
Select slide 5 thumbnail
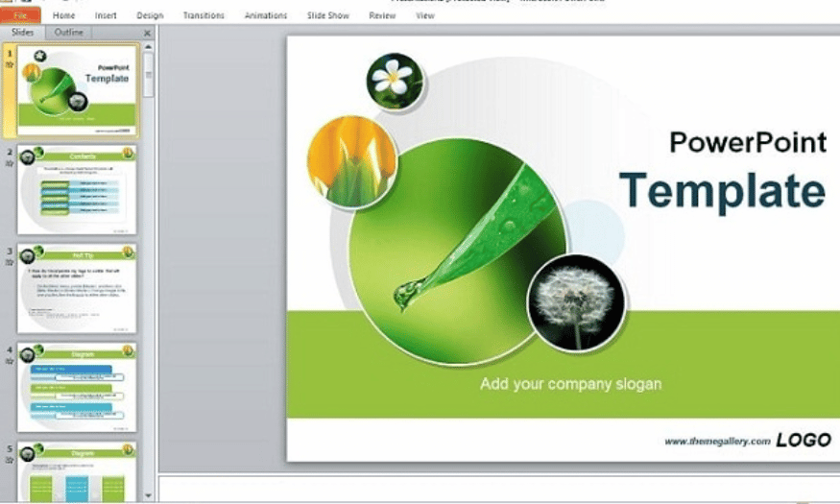click(x=77, y=472)
